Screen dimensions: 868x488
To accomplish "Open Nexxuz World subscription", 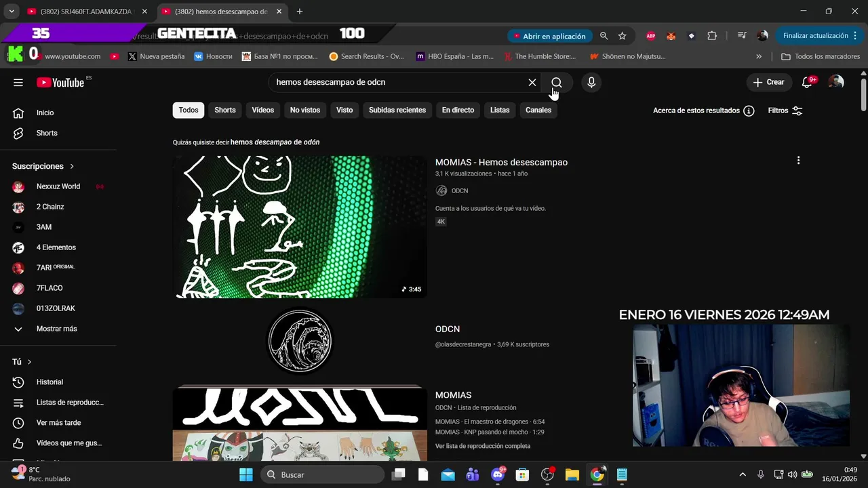I will 58,186.
